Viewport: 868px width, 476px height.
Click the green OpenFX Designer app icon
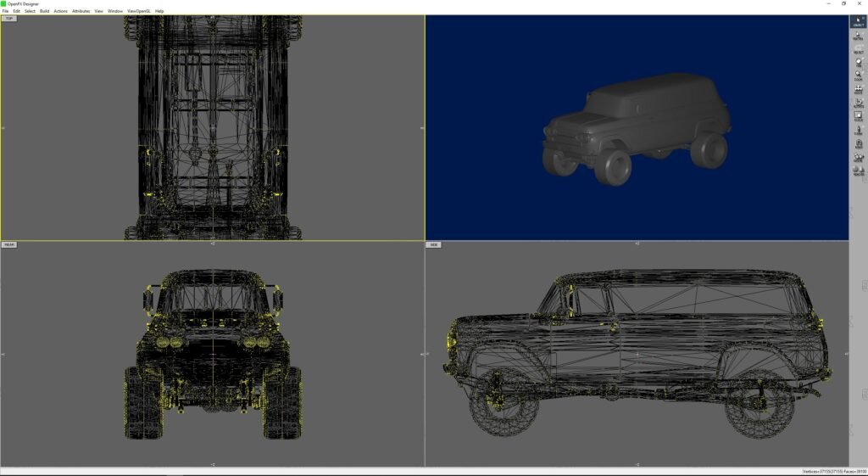3,3
